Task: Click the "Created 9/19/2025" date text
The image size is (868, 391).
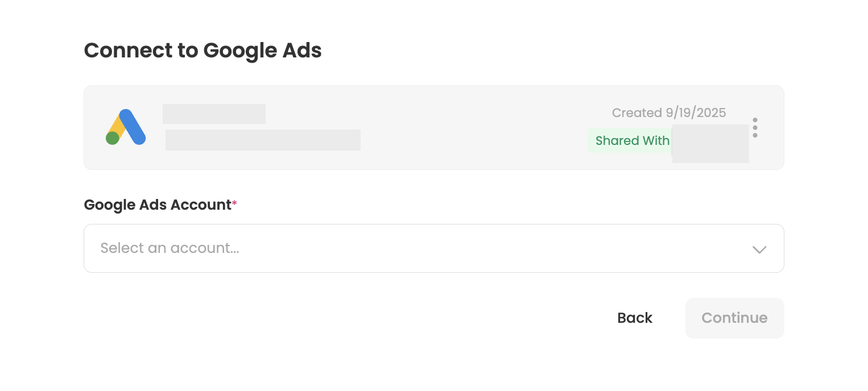Action: click(669, 113)
